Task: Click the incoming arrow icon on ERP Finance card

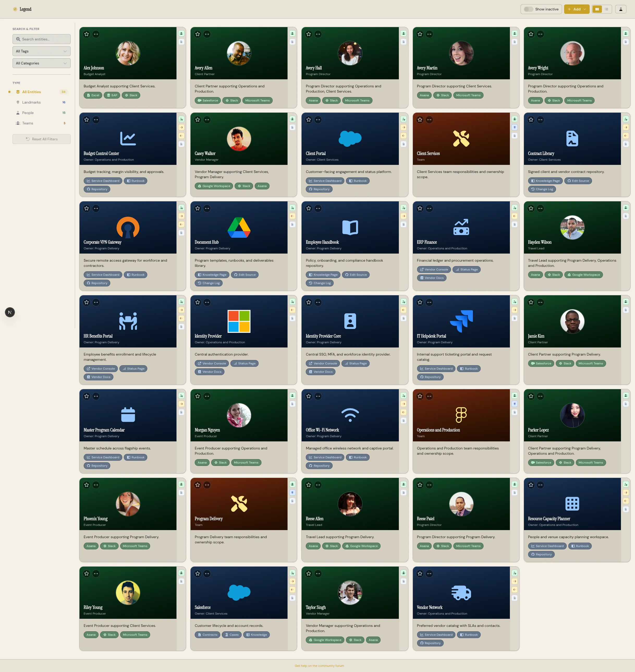Action: click(515, 216)
